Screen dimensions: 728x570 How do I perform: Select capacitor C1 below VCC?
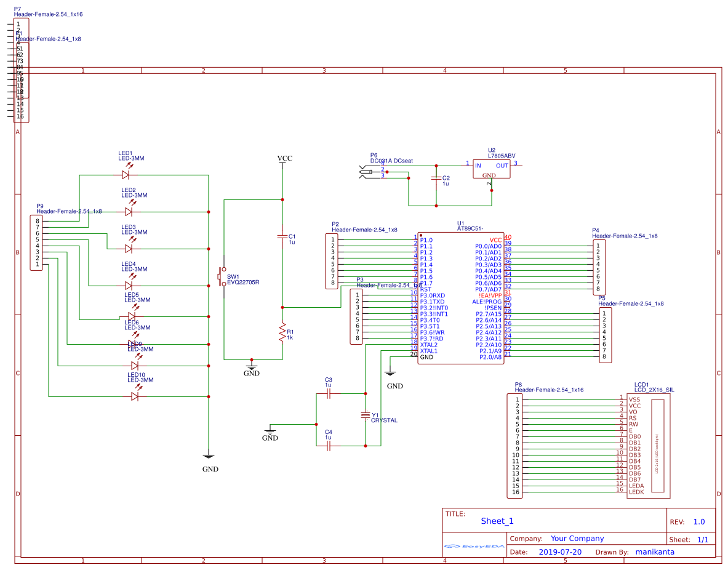(282, 236)
